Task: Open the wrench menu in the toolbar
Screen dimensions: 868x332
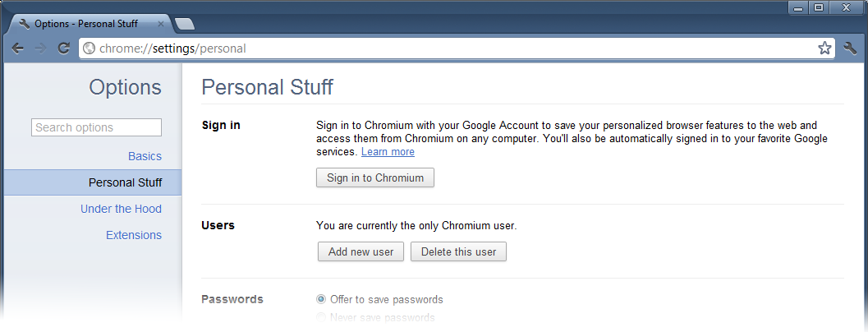Action: [x=850, y=48]
